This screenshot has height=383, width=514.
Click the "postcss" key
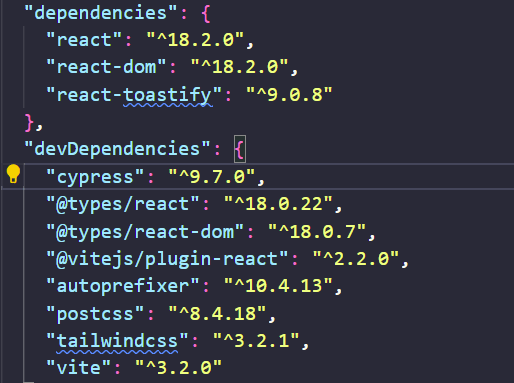click(x=95, y=314)
